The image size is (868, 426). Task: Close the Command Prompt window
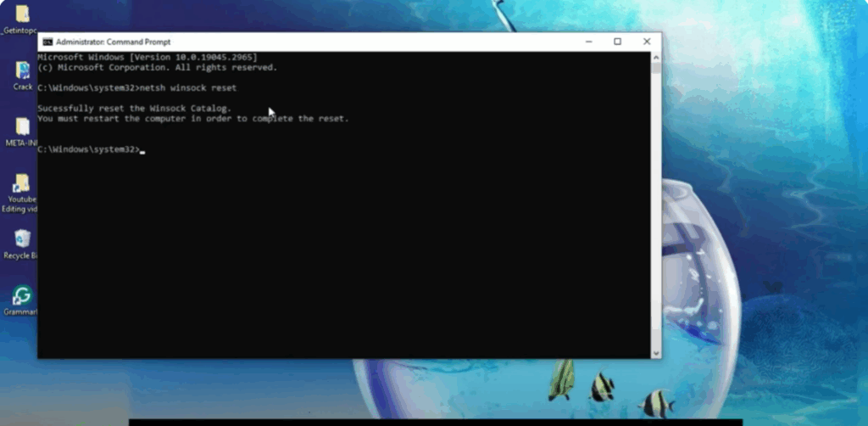tap(646, 42)
